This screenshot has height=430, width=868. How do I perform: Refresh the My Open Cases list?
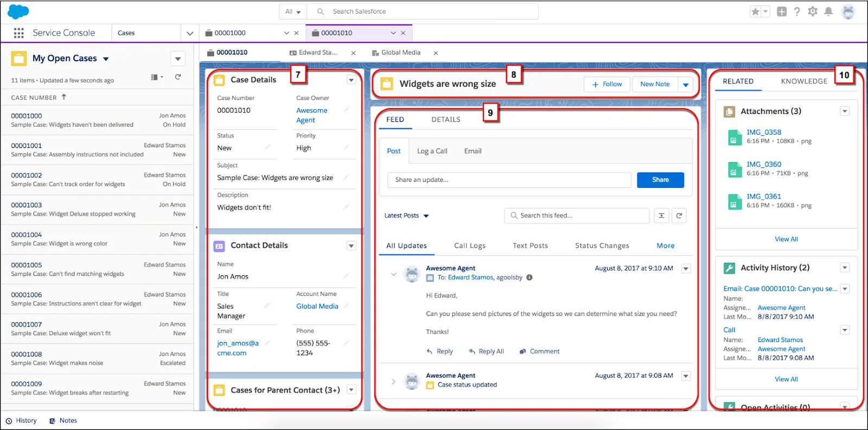(178, 77)
